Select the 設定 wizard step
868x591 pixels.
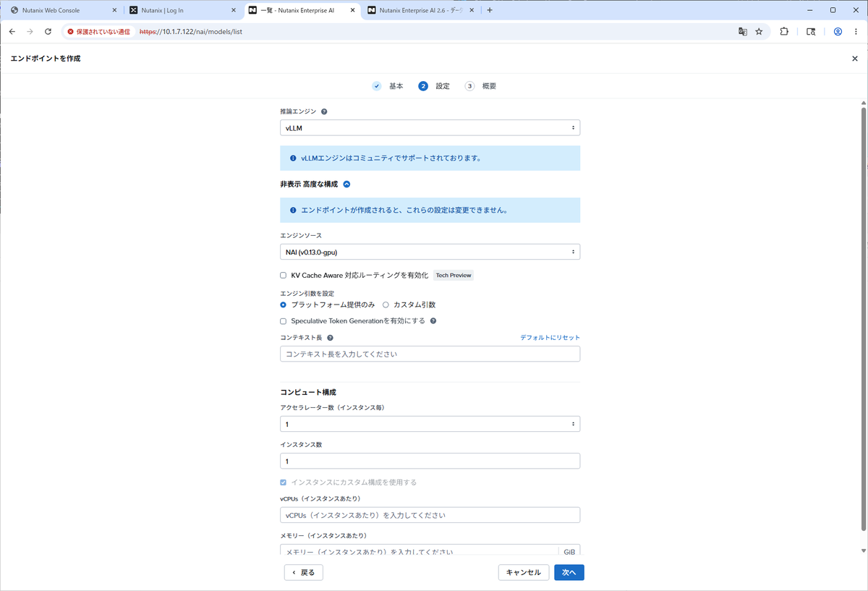(x=434, y=86)
